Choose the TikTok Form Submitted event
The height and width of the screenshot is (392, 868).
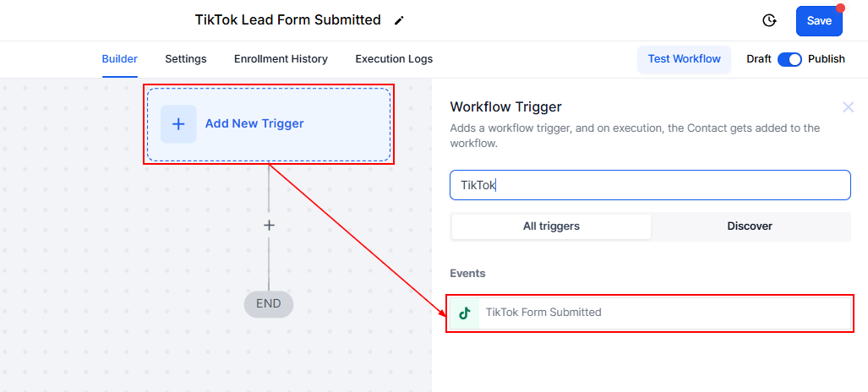point(543,313)
